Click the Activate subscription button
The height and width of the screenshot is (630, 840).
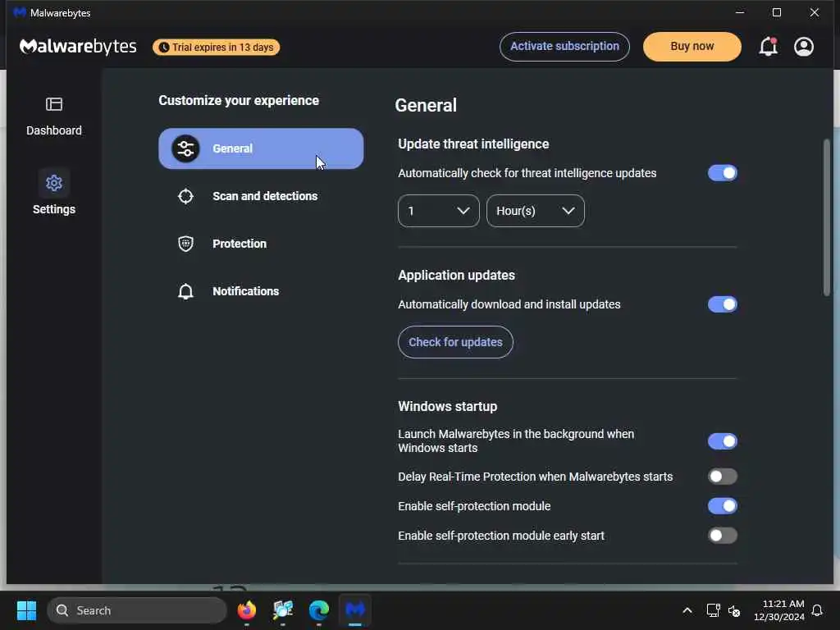pyautogui.click(x=564, y=47)
